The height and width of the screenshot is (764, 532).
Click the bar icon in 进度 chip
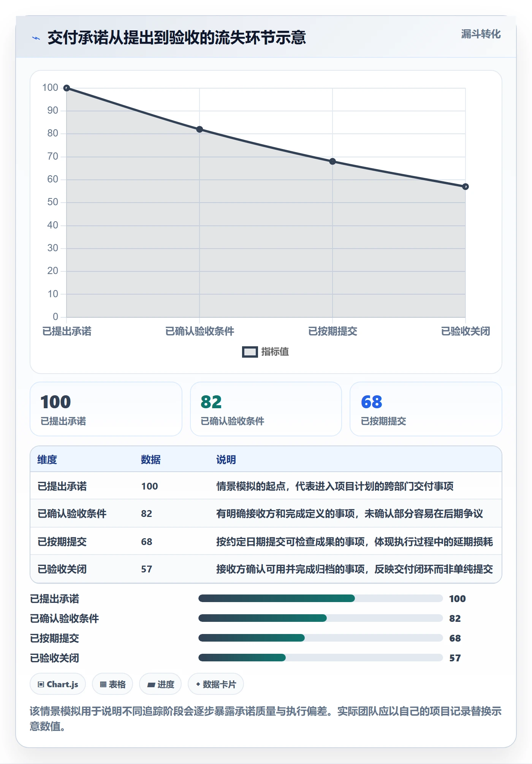click(151, 685)
